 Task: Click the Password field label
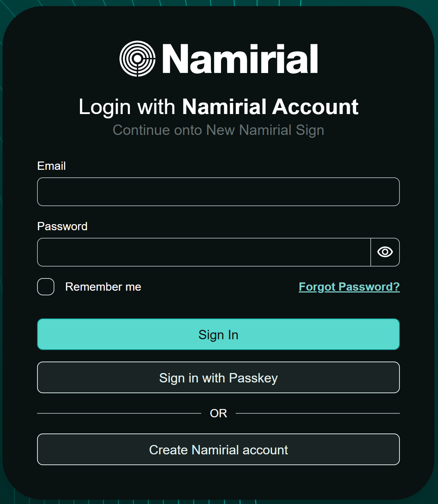(x=62, y=226)
